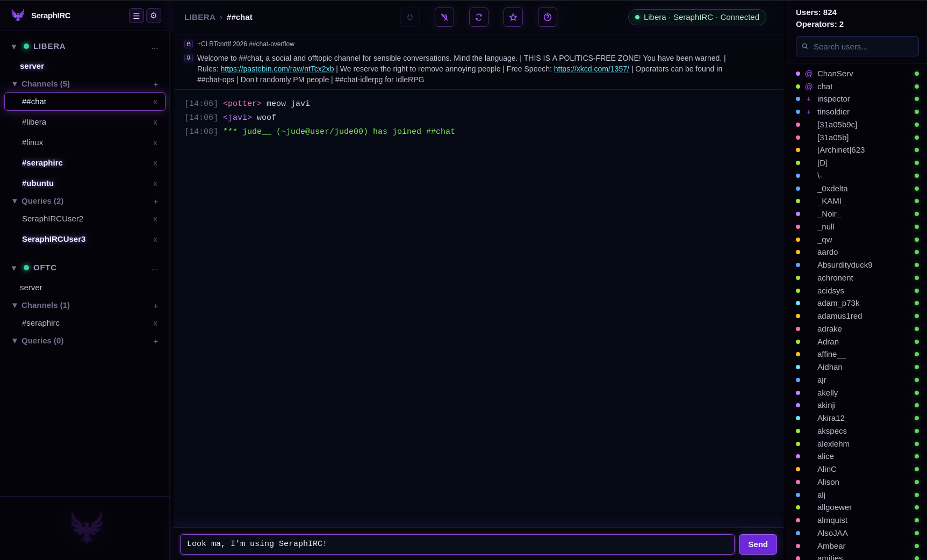Open help via the question mark icon
The width and height of the screenshot is (927, 560).
click(x=548, y=17)
